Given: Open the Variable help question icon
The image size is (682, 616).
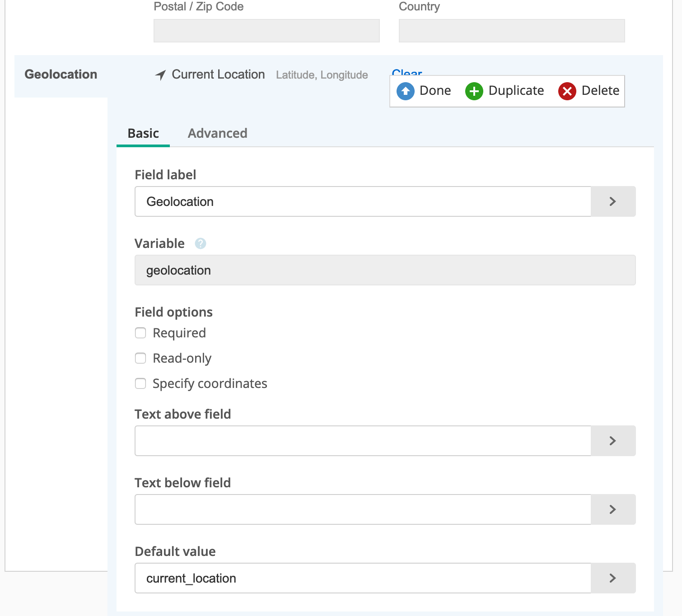Looking at the screenshot, I should 200,244.
